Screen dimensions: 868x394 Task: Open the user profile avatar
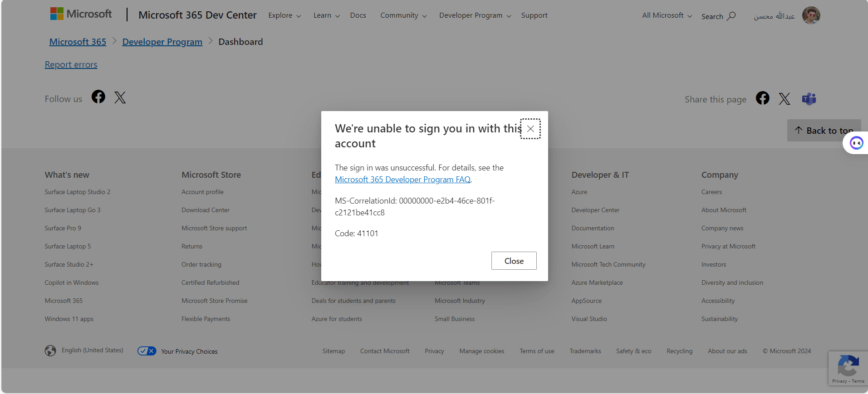click(811, 15)
